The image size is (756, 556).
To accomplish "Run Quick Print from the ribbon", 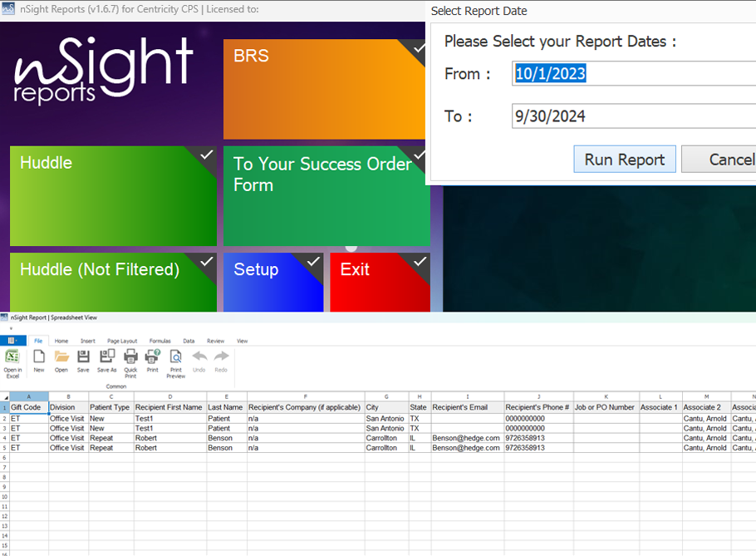I will (x=130, y=363).
